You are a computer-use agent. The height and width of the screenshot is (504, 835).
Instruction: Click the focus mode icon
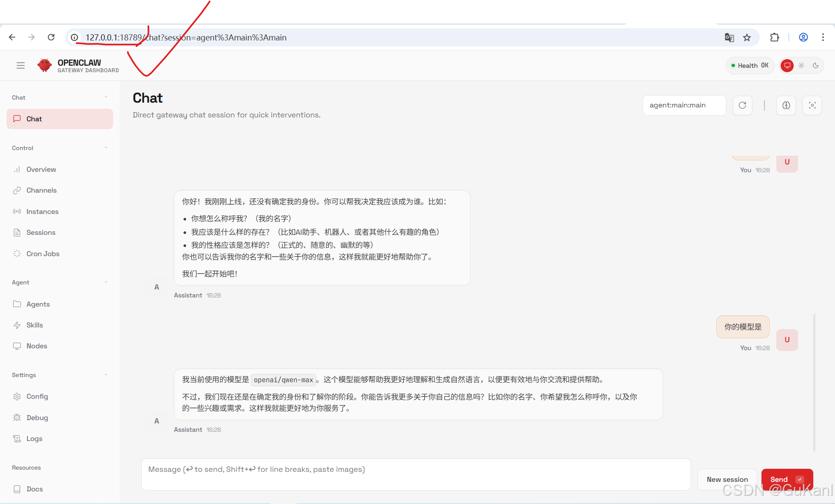812,105
